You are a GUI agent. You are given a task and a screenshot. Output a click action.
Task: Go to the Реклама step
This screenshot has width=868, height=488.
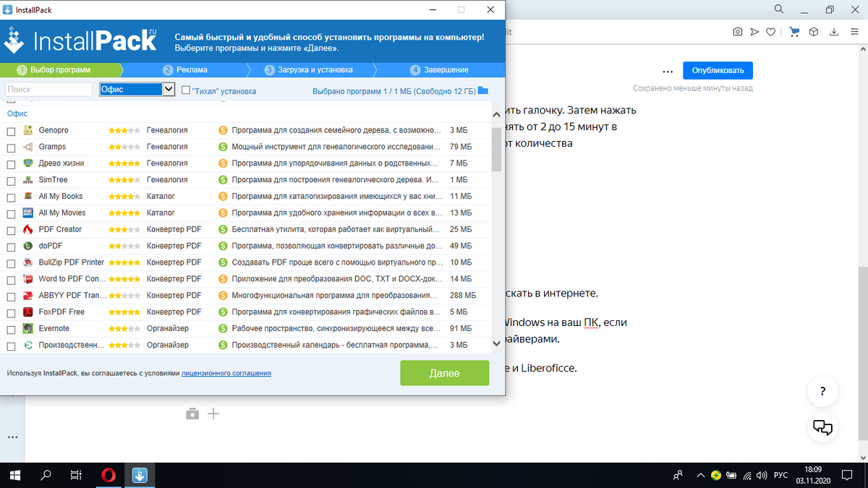[186, 70]
